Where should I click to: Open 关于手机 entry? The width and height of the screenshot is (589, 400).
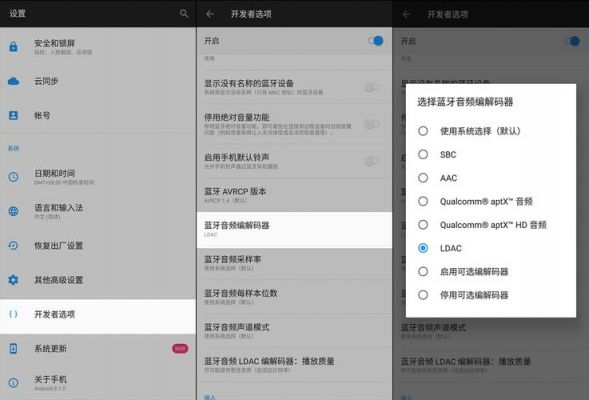coord(98,383)
